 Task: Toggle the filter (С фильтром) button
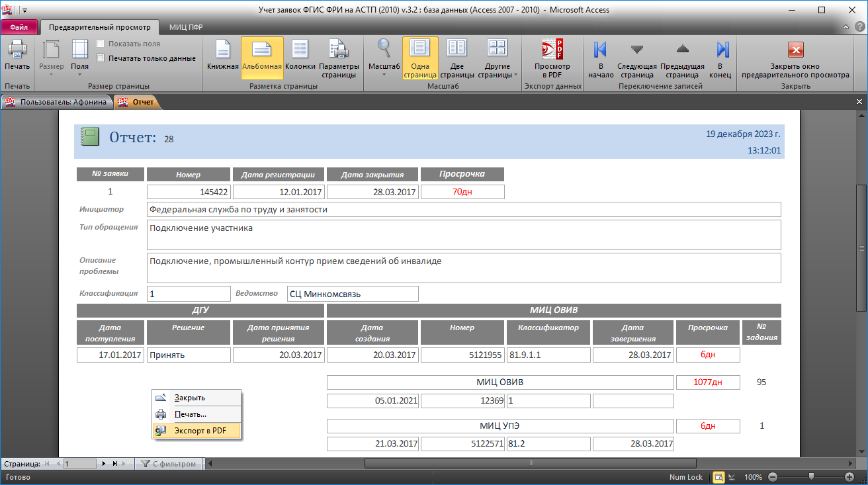[169, 464]
